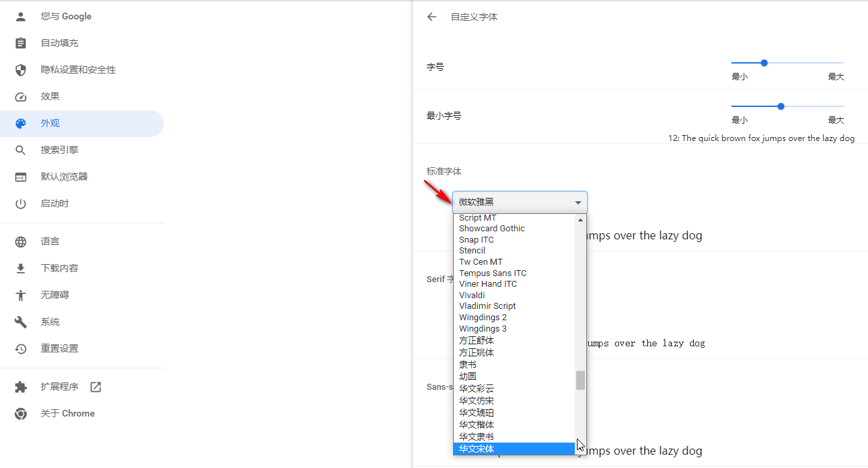Click the external link icon beside 扩展程序
Viewport: 868px width, 468px height.
coord(96,386)
